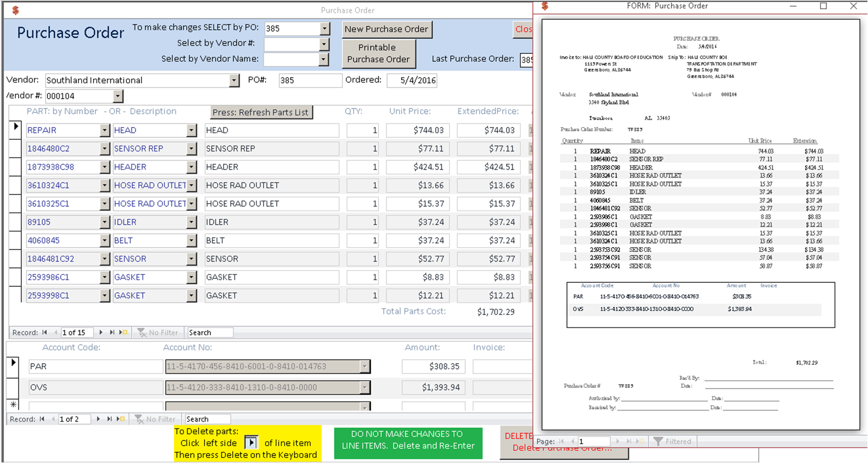Viewport: 868px width, 463px height.
Task: Click the Amount field $1,393.94
Action: (433, 387)
